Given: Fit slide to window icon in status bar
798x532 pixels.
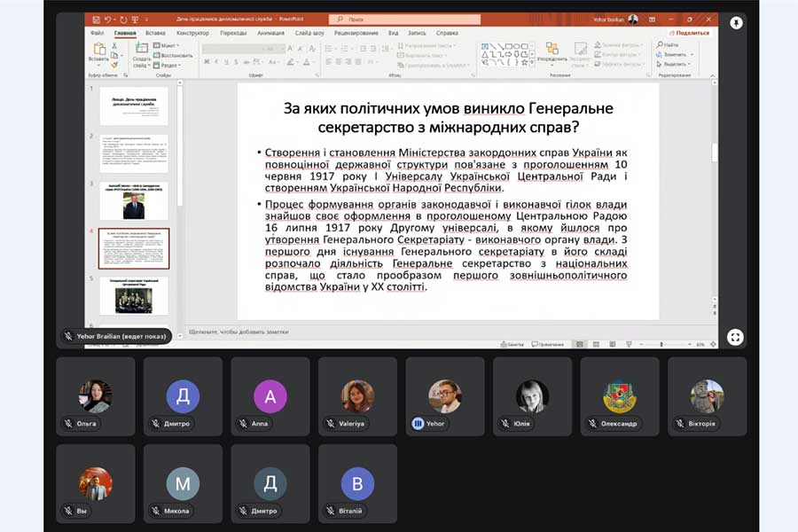Looking at the screenshot, I should [x=714, y=345].
